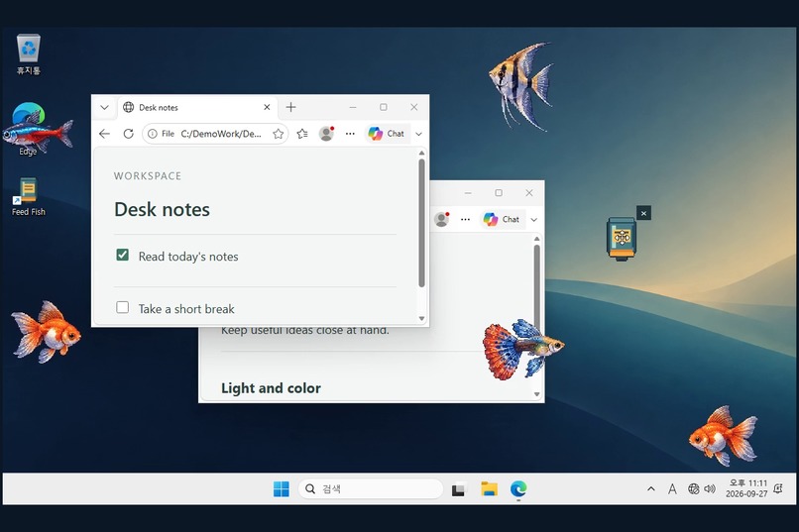Open tab search chevron in Desk notes window
The width and height of the screenshot is (799, 532).
coord(104,107)
